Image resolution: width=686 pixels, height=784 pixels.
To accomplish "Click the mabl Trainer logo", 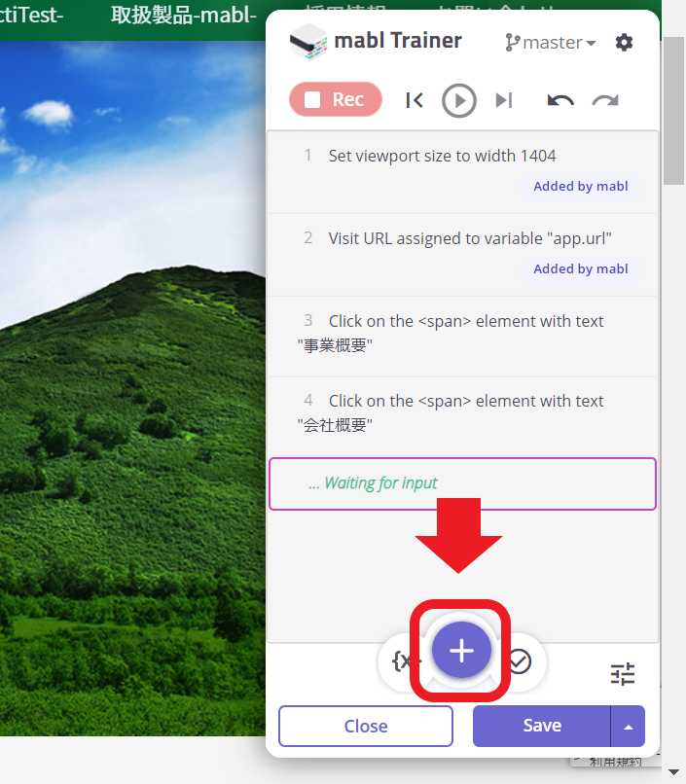I will pyautogui.click(x=308, y=41).
